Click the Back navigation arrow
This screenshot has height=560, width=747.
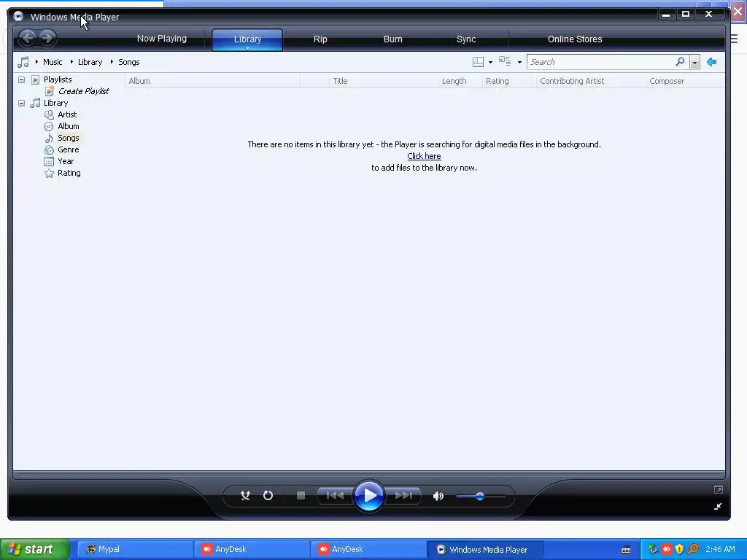click(28, 38)
